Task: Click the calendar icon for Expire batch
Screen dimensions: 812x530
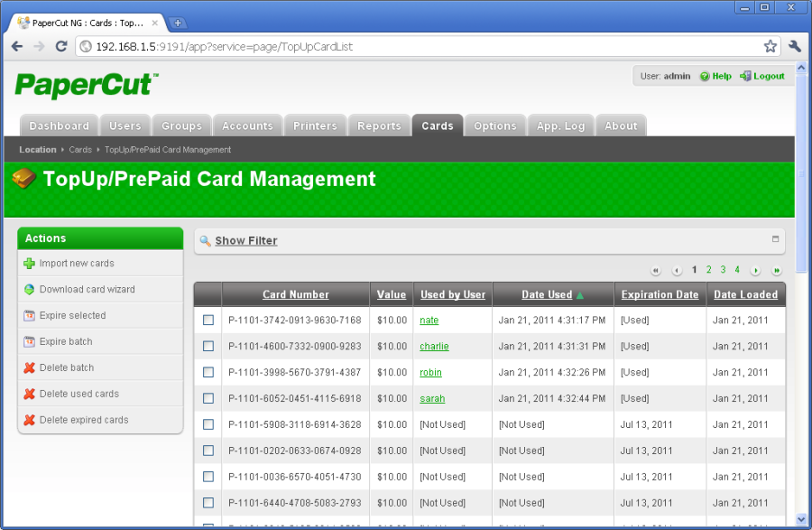Action: pyautogui.click(x=30, y=342)
